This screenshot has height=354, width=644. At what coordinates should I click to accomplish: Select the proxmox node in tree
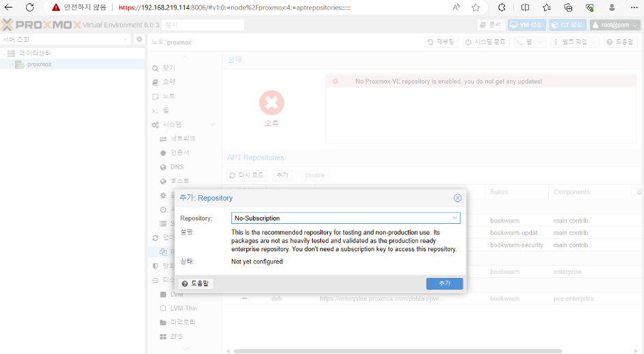coord(39,64)
